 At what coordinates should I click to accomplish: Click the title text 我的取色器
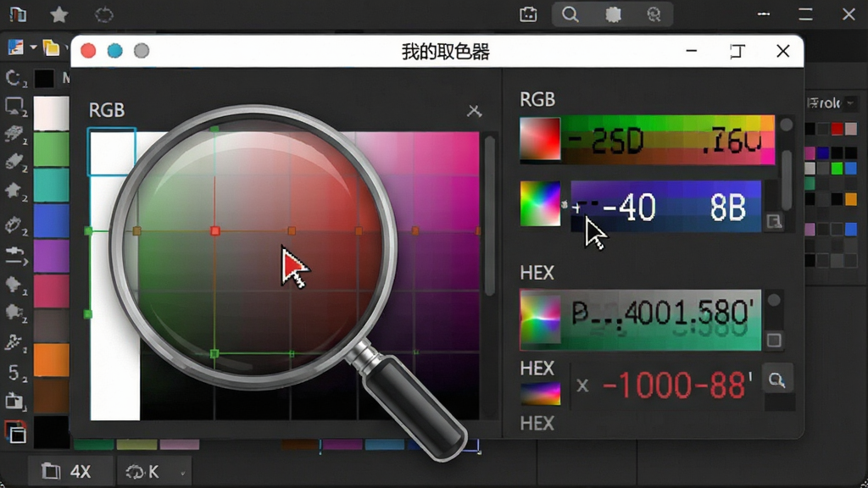(446, 52)
